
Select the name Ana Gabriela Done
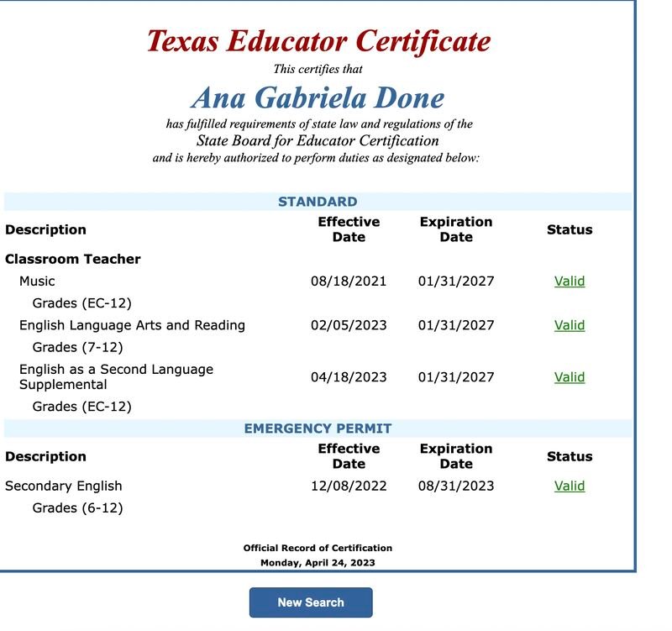[x=318, y=97]
